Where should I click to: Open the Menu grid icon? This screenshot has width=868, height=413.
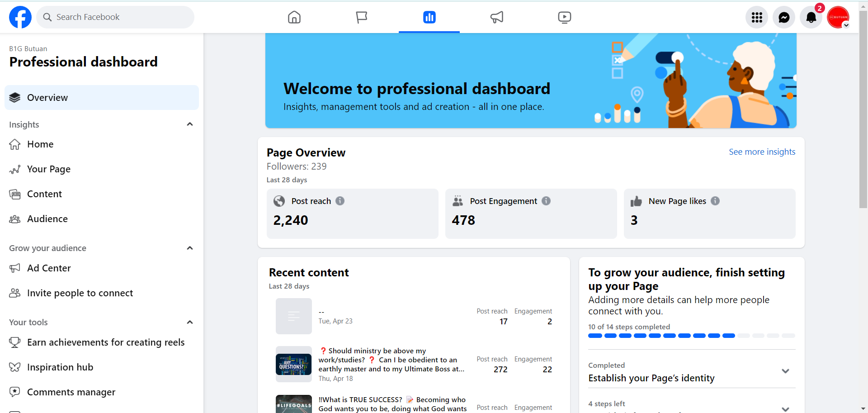757,17
